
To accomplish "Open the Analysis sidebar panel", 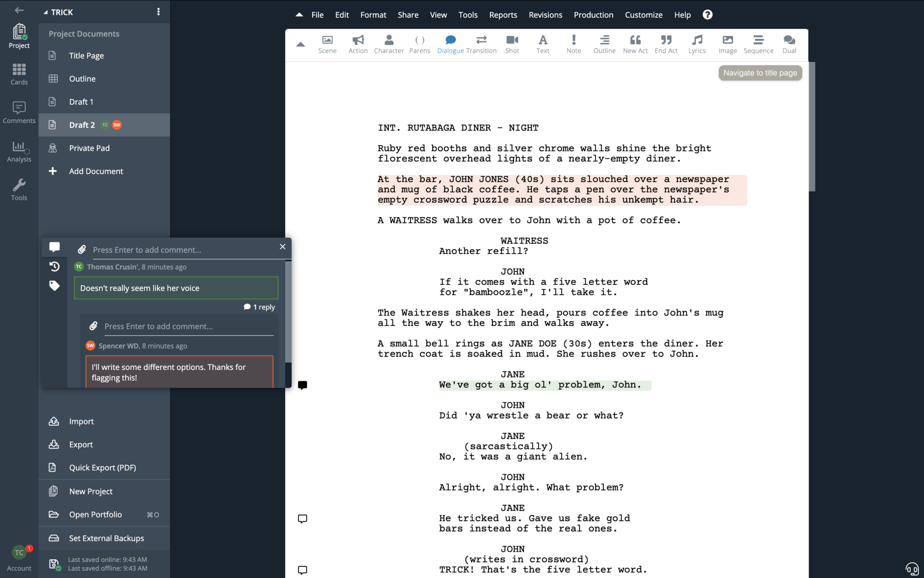I will click(19, 151).
